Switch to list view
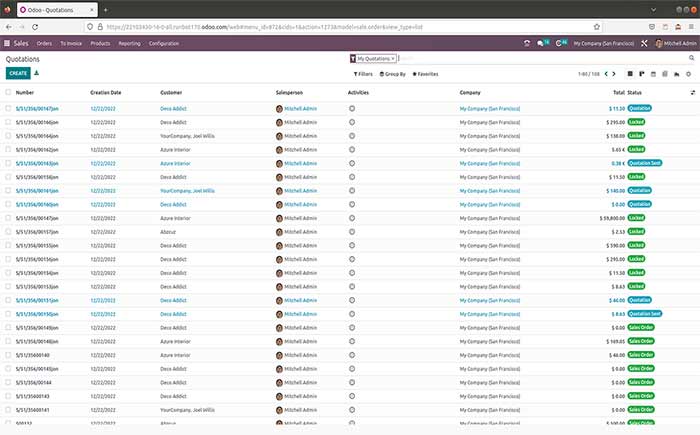The height and width of the screenshot is (435, 700). point(630,74)
